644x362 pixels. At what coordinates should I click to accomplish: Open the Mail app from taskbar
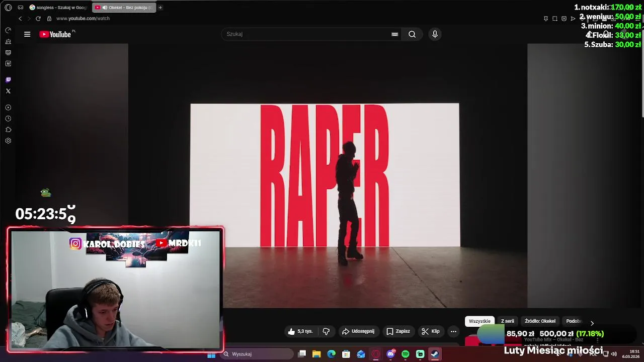361,354
